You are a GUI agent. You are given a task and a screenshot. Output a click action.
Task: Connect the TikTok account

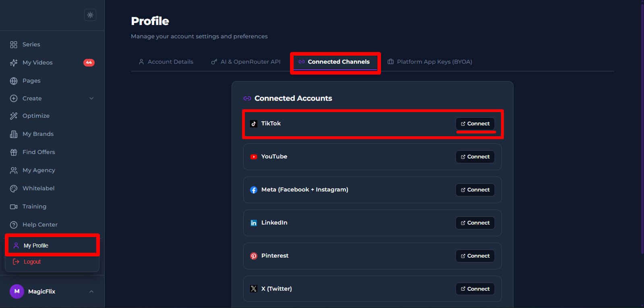(x=475, y=124)
